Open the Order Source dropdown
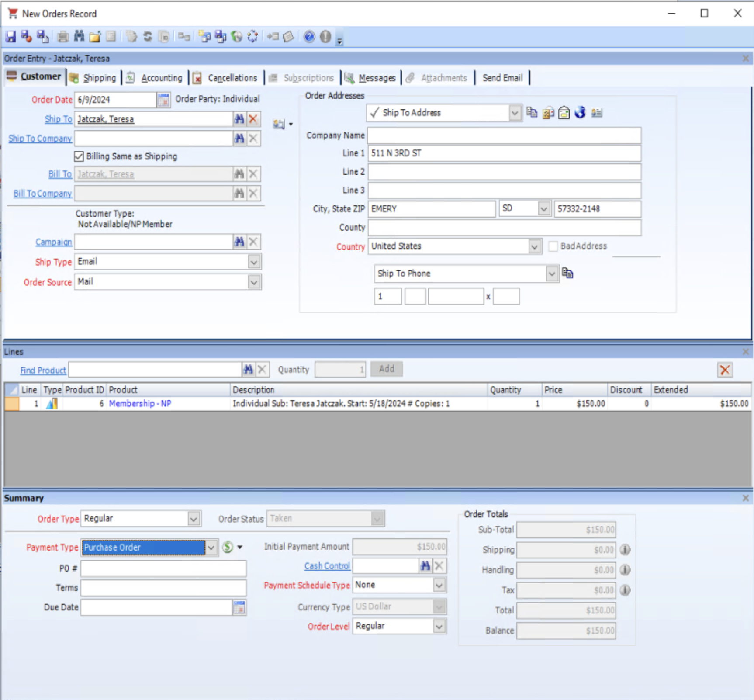754x700 pixels. [x=254, y=282]
